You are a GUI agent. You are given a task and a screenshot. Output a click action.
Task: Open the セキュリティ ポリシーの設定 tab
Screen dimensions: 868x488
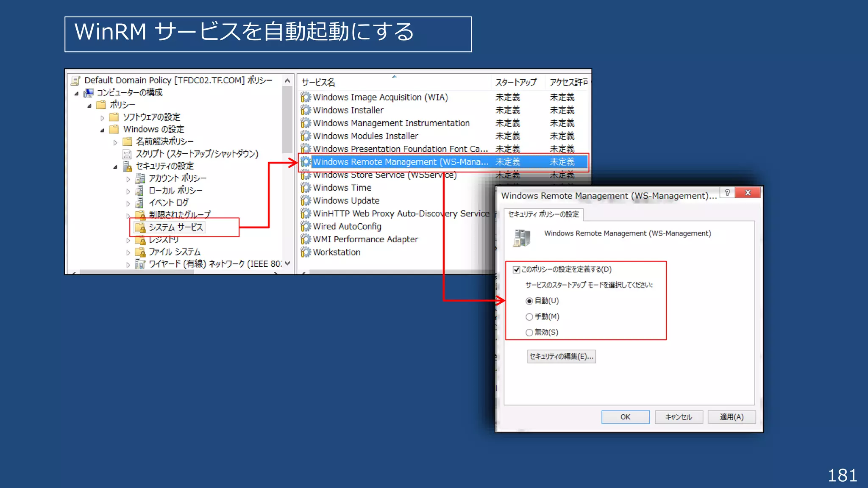tap(543, 214)
